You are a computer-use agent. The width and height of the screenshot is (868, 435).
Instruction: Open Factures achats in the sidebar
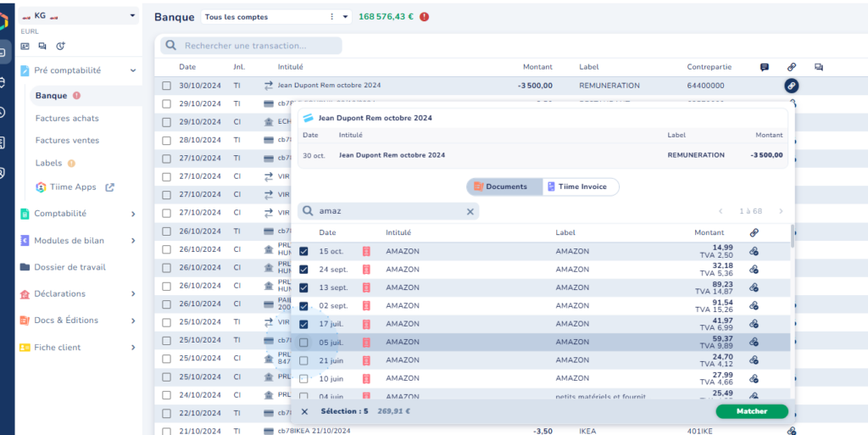pyautogui.click(x=67, y=119)
